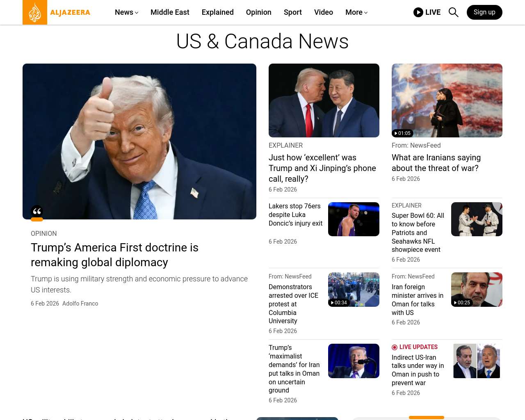Click 'From: NewsFeed' above Columbia protest story

tap(290, 276)
